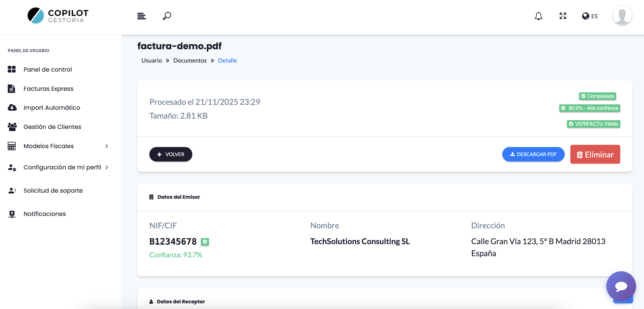644x309 pixels.
Task: Expand Modelos Fiscales submenu arrow
Action: tap(107, 146)
